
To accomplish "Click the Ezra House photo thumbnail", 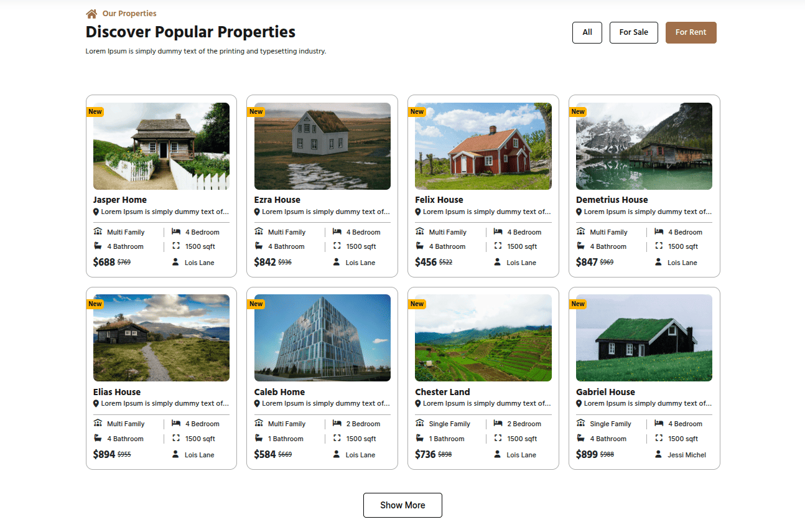I will (322, 146).
